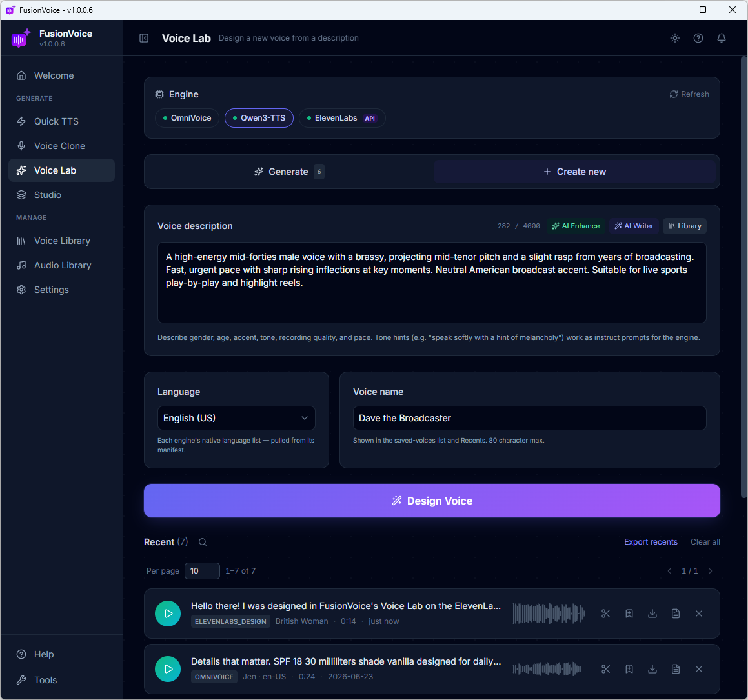Viewport: 748px width, 700px height.
Task: Open Audio Library in the sidebar
Action: tap(61, 265)
